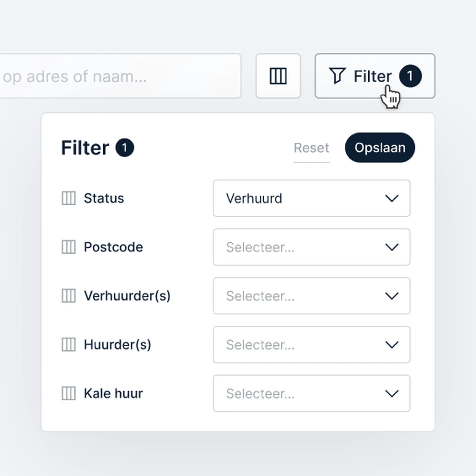
Task: Toggle the Filter button at the top
Action: click(375, 76)
